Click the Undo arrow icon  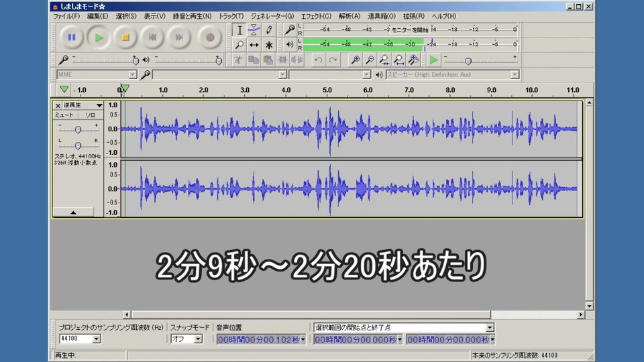point(318,60)
